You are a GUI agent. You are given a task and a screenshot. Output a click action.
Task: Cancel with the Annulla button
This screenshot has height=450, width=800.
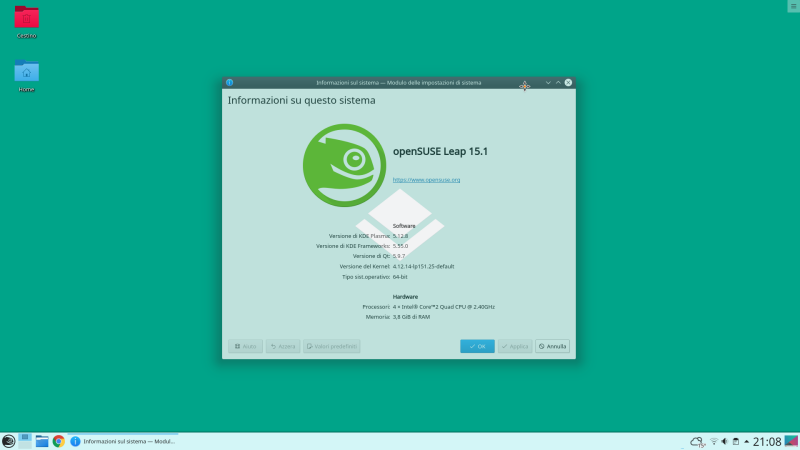click(x=552, y=346)
